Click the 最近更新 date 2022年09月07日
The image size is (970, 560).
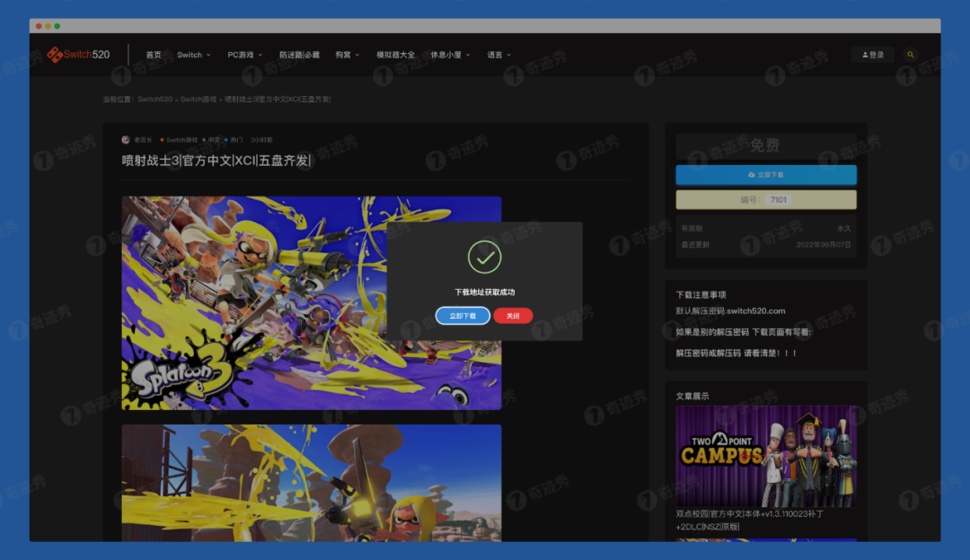824,245
